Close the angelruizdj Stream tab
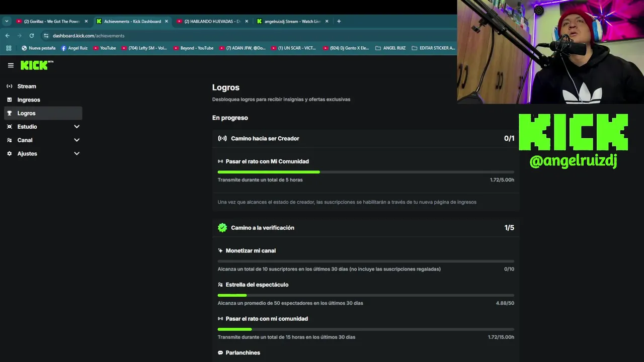644x362 pixels. coord(327,21)
